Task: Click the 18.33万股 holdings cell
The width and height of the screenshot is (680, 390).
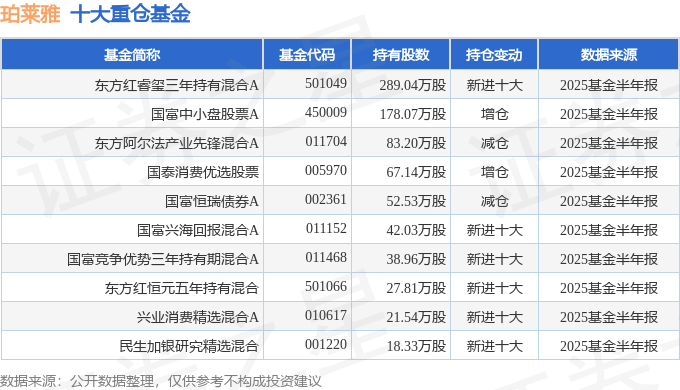Action: (416, 347)
